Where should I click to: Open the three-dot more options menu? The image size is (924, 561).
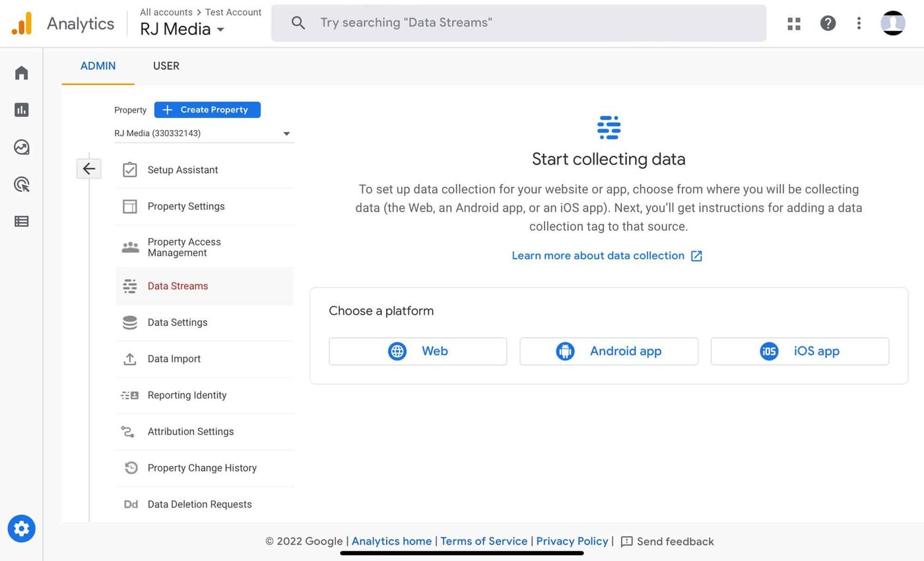point(859,24)
